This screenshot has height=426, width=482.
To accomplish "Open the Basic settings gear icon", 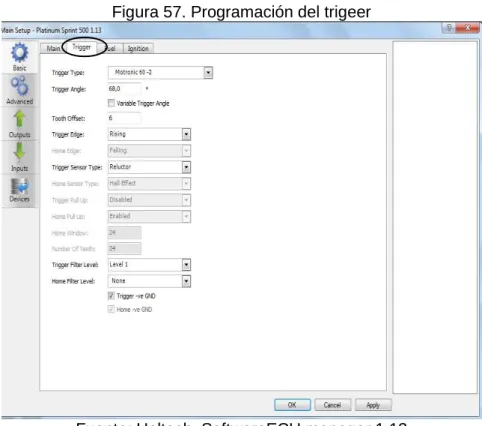I will (x=19, y=53).
